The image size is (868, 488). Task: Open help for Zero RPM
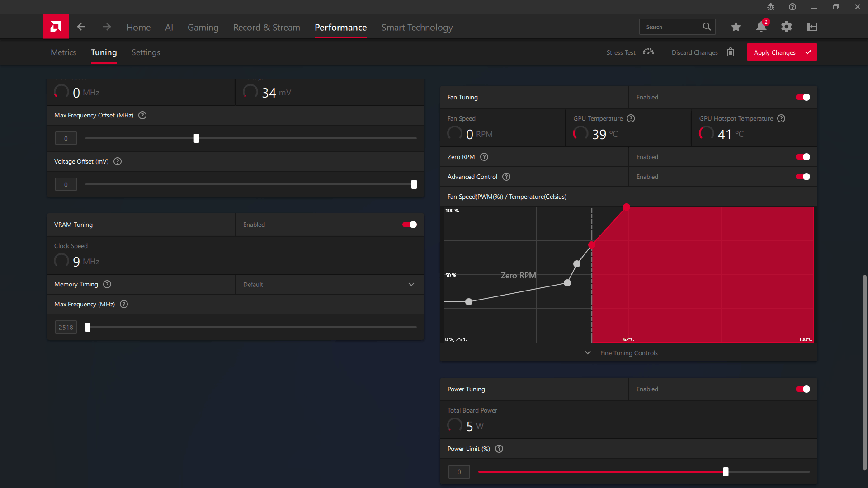[x=484, y=157]
